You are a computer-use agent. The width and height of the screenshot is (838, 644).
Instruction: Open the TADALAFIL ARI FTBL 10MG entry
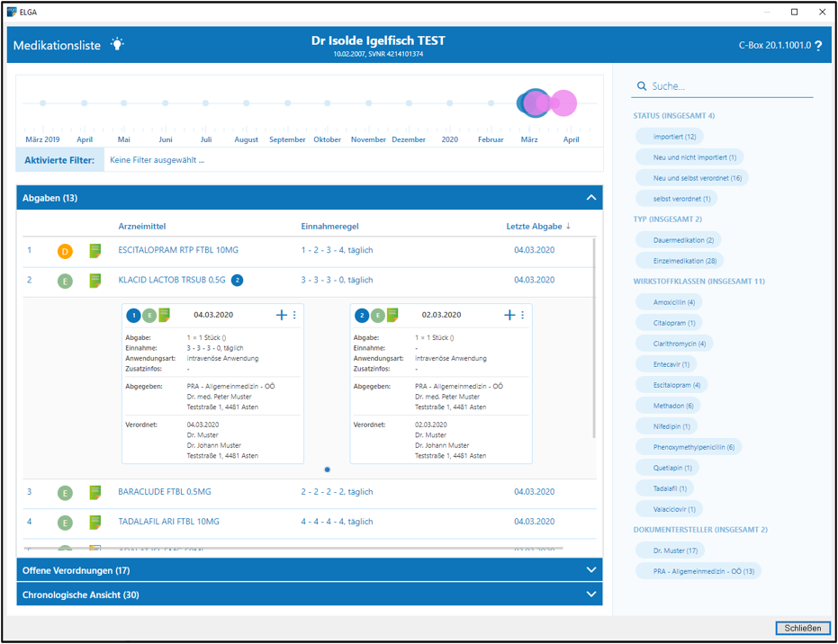(x=169, y=522)
